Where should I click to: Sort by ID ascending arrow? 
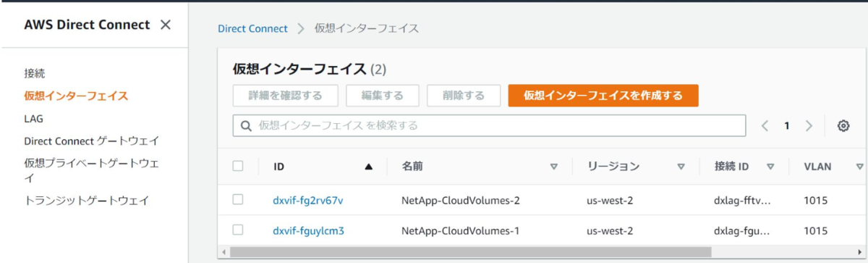point(369,167)
